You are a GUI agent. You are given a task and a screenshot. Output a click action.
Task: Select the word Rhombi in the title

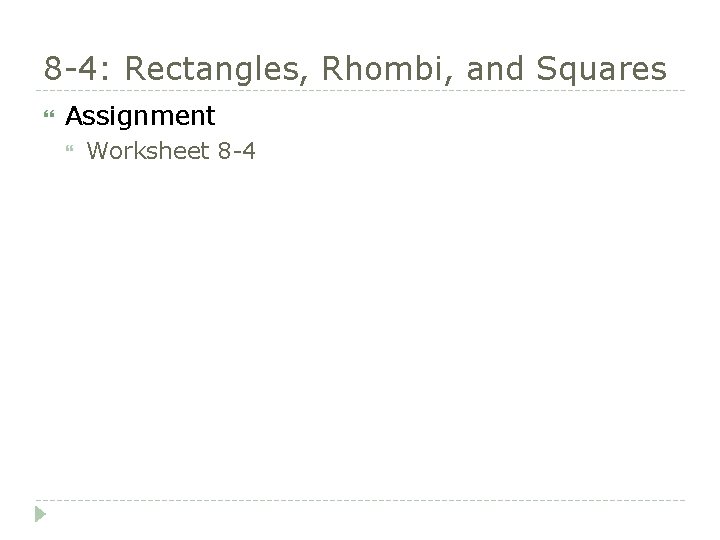pyautogui.click(x=384, y=68)
